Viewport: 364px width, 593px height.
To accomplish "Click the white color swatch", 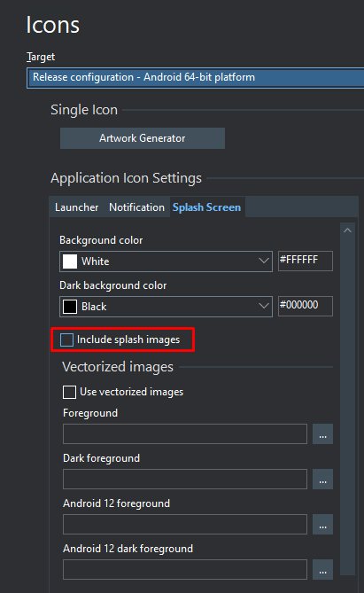I will 70,261.
